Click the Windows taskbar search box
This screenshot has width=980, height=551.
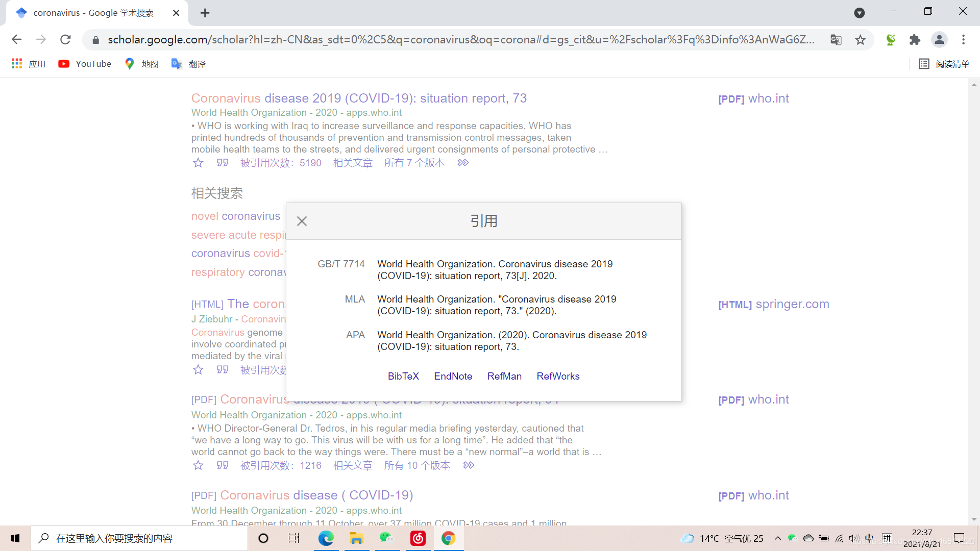click(x=139, y=538)
